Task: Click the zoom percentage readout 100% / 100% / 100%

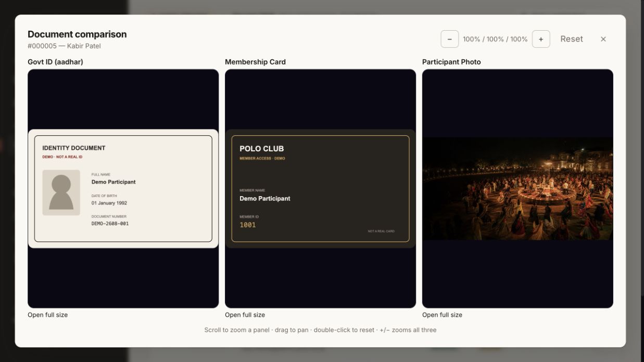Action: (495, 39)
